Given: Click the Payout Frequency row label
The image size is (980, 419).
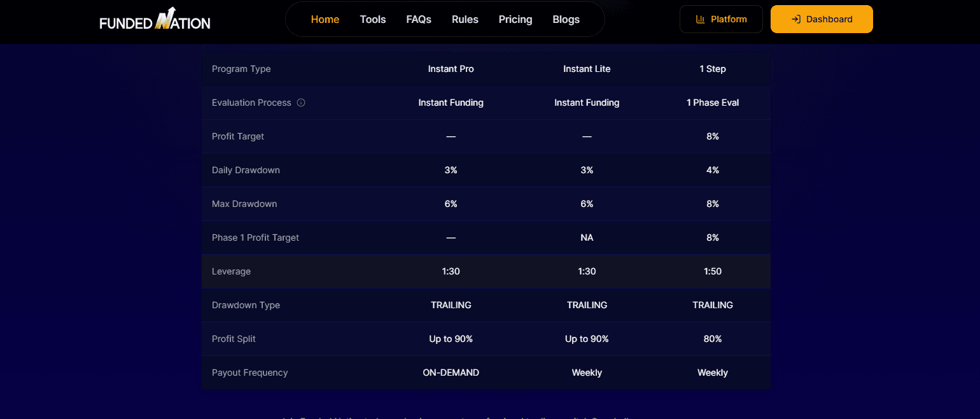Looking at the screenshot, I should pos(249,373).
